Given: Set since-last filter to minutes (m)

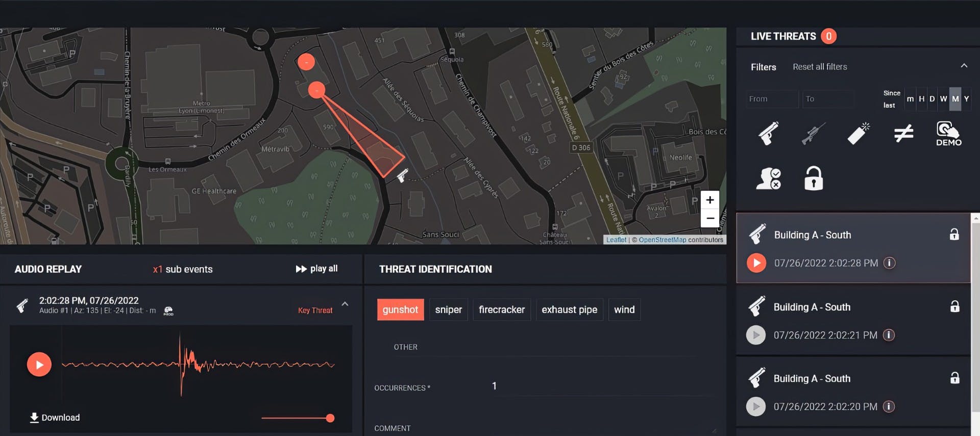Looking at the screenshot, I should (910, 99).
